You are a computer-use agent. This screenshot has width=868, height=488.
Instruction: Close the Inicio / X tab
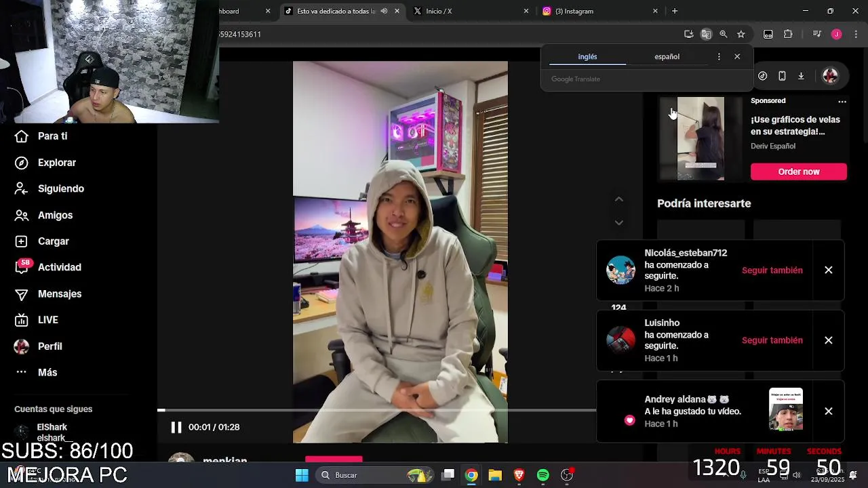pyautogui.click(x=526, y=11)
